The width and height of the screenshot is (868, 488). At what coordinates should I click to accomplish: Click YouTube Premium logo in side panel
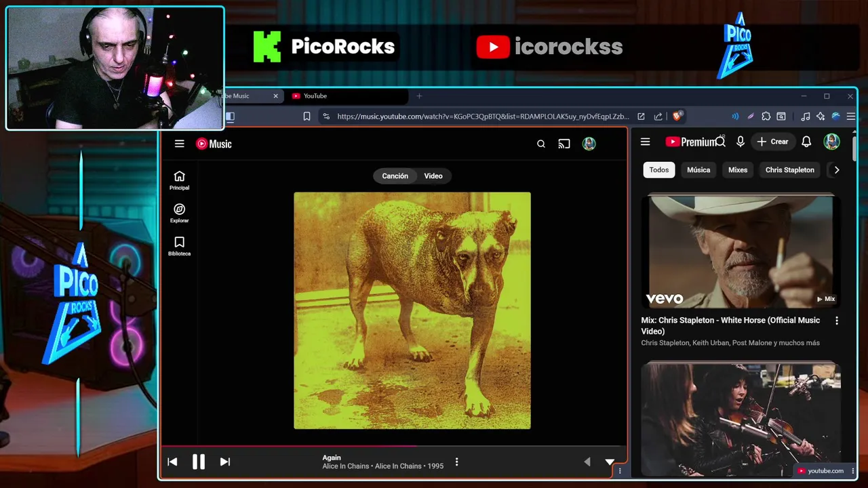pos(691,142)
